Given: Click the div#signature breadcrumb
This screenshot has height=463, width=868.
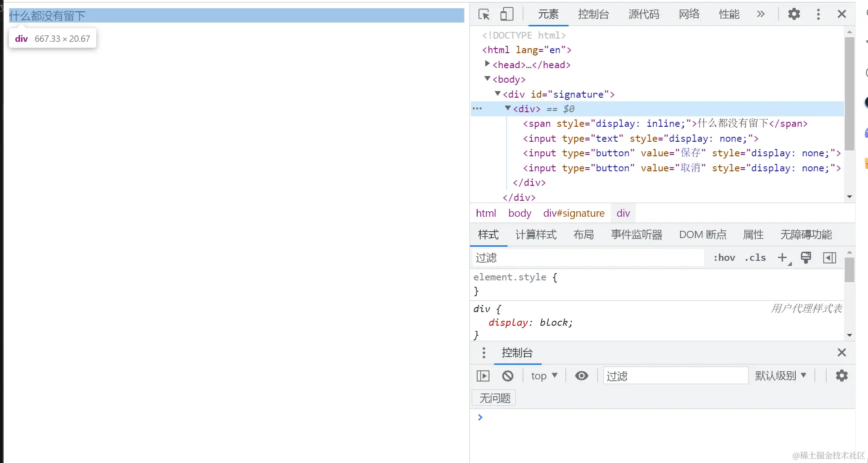Looking at the screenshot, I should point(574,213).
